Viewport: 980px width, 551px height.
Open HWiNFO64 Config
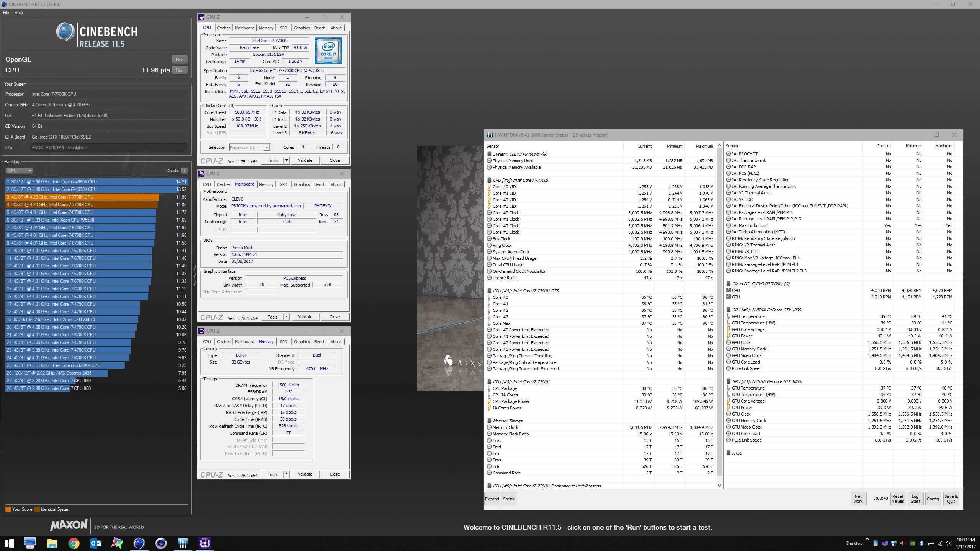click(x=933, y=499)
